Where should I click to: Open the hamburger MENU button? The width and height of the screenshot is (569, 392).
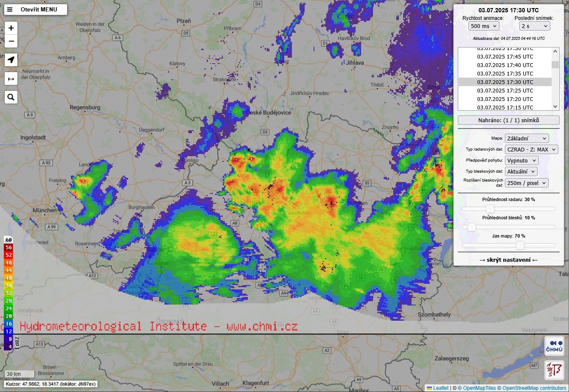36,10
